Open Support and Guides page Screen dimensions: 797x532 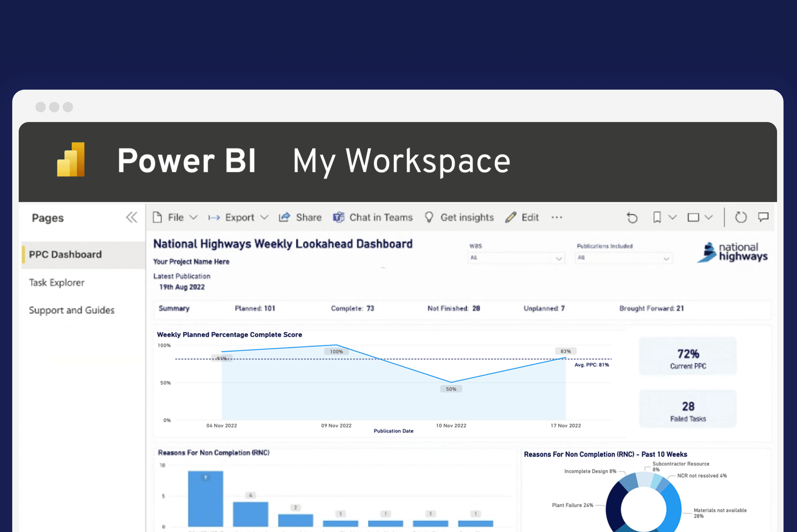(72, 310)
